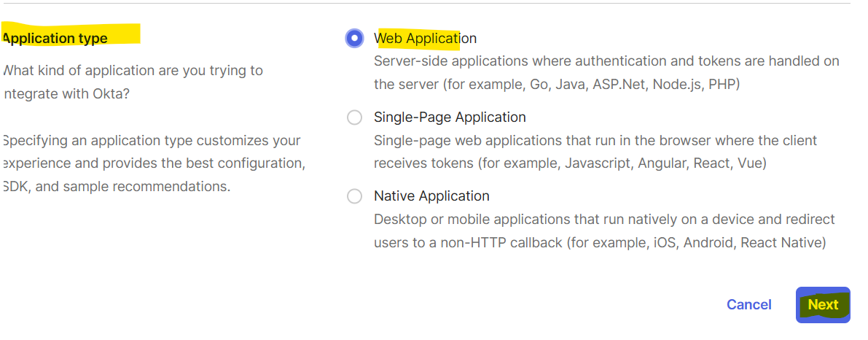Cancel the application setup
The height and width of the screenshot is (340, 868).
pos(748,305)
